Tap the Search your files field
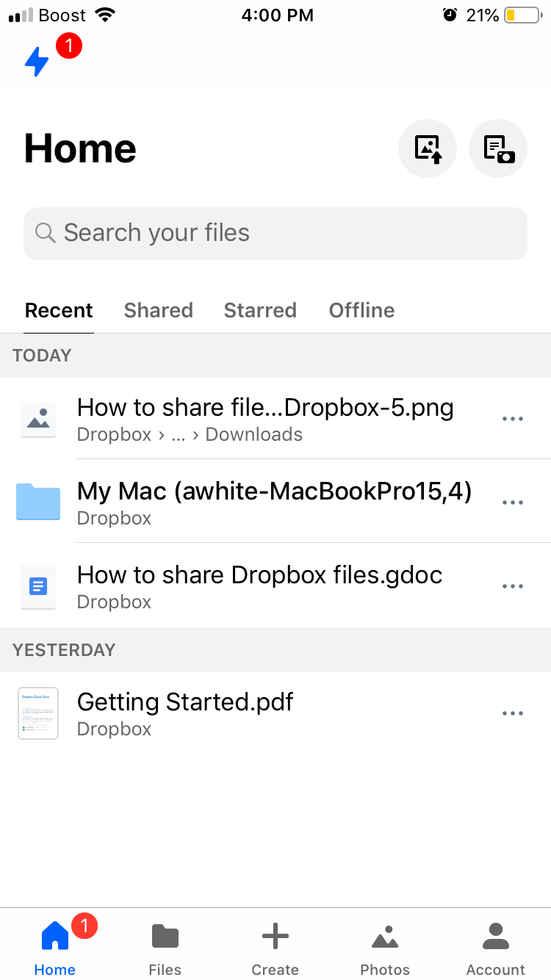The width and height of the screenshot is (551, 980). coord(275,233)
